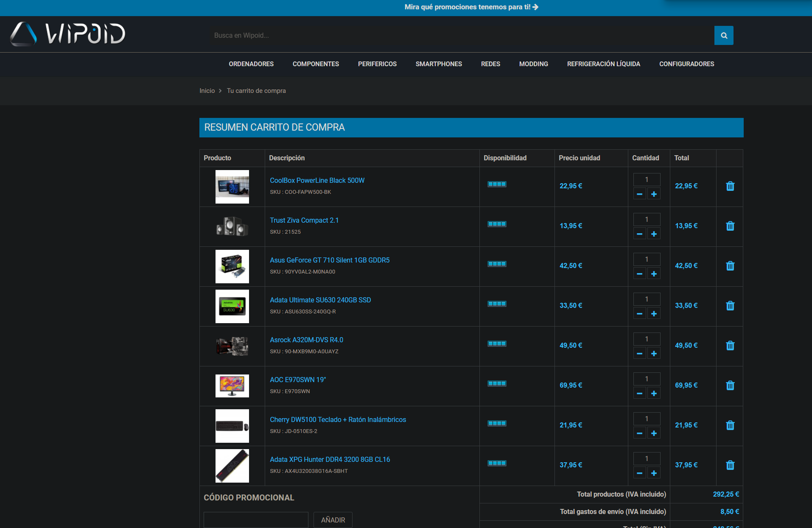Decrease Asus GeForce GT 710 quantity
Viewport: 812px width, 528px height.
click(640, 274)
